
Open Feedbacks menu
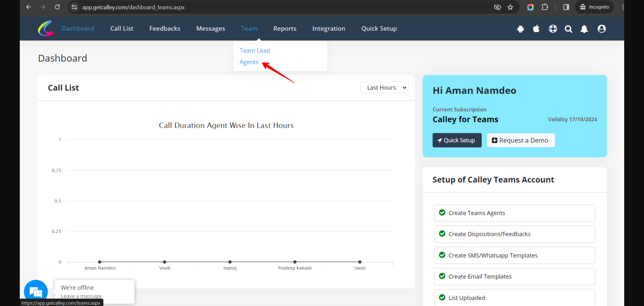[165, 29]
